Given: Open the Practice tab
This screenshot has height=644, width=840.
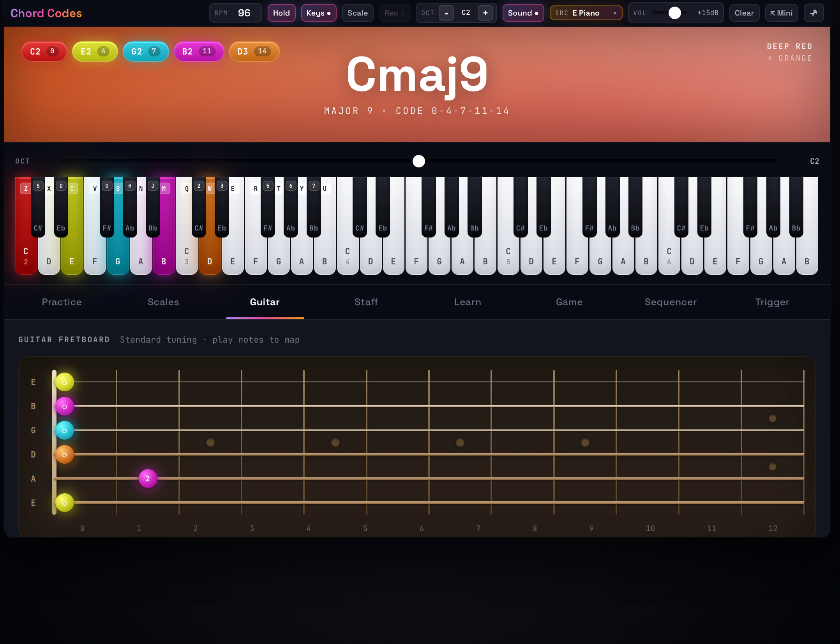Looking at the screenshot, I should point(62,302).
